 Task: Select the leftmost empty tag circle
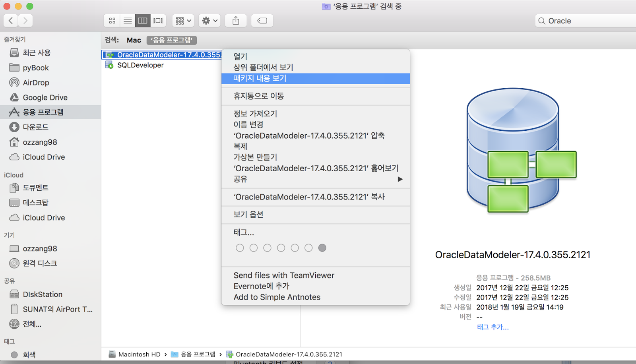(x=240, y=248)
